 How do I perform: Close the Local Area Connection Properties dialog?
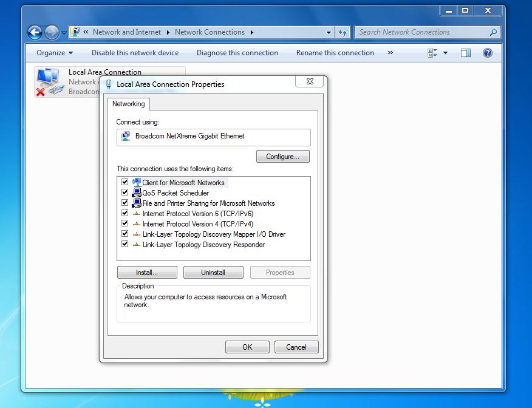click(x=310, y=81)
